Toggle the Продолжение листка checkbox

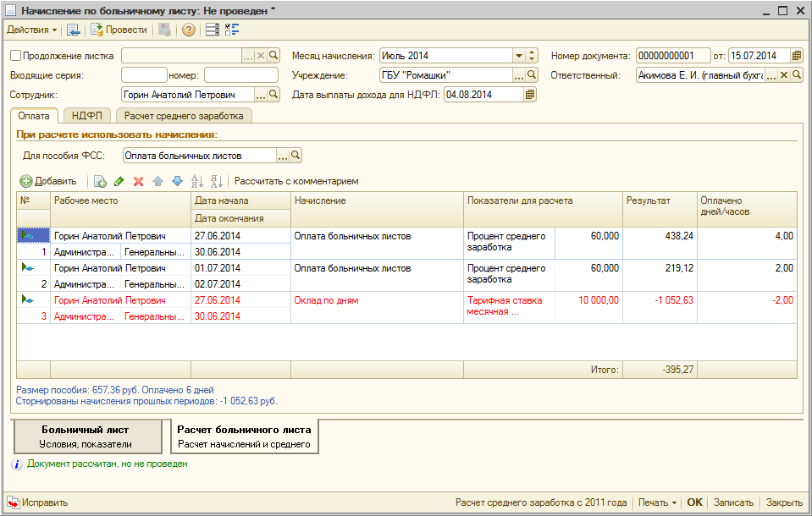click(15, 56)
